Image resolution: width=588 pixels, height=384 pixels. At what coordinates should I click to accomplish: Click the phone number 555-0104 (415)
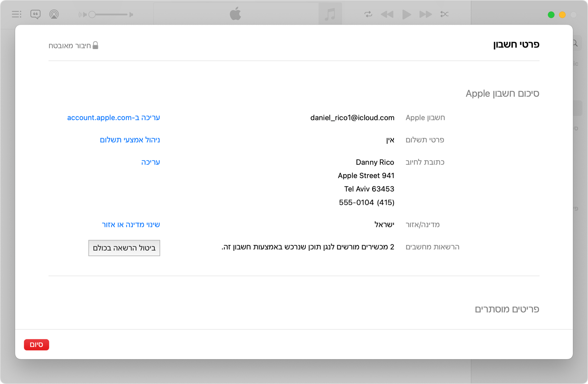[367, 202]
